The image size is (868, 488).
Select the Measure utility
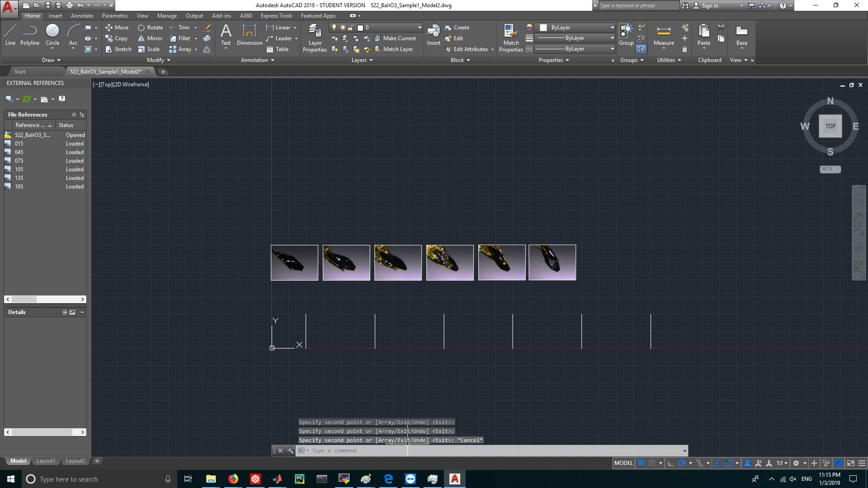[664, 35]
